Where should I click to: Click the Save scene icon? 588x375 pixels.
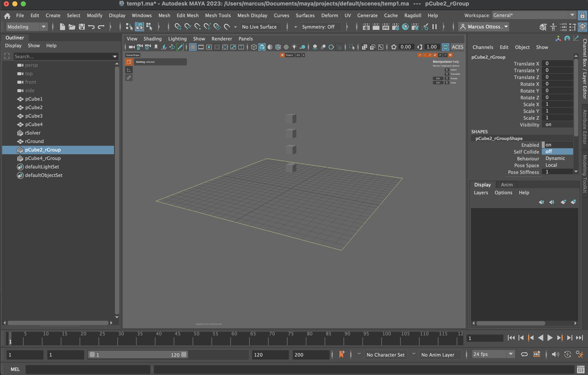[x=82, y=27]
